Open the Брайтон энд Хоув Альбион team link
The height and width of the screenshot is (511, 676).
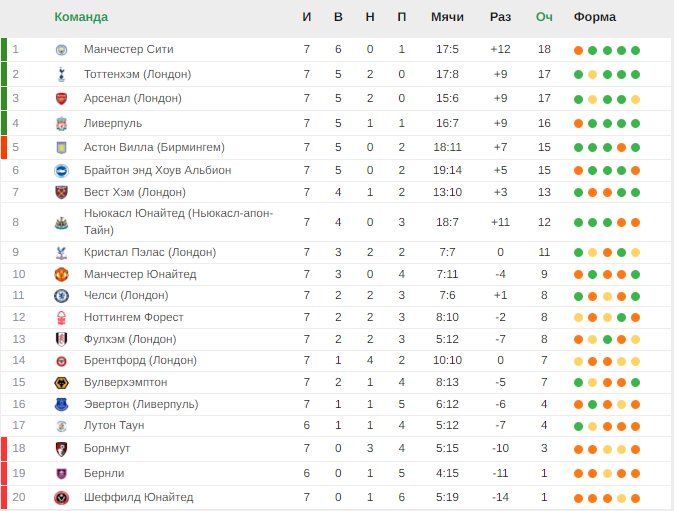click(158, 170)
